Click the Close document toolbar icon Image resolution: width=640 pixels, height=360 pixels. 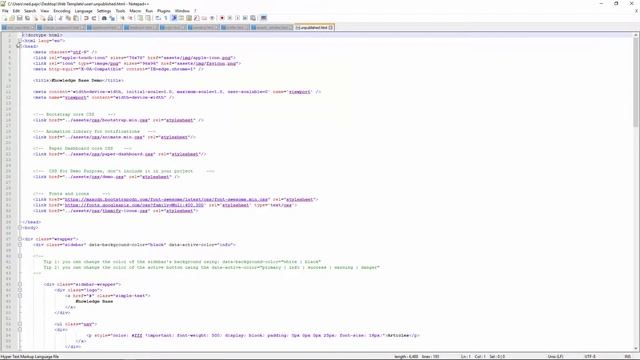(36, 18)
